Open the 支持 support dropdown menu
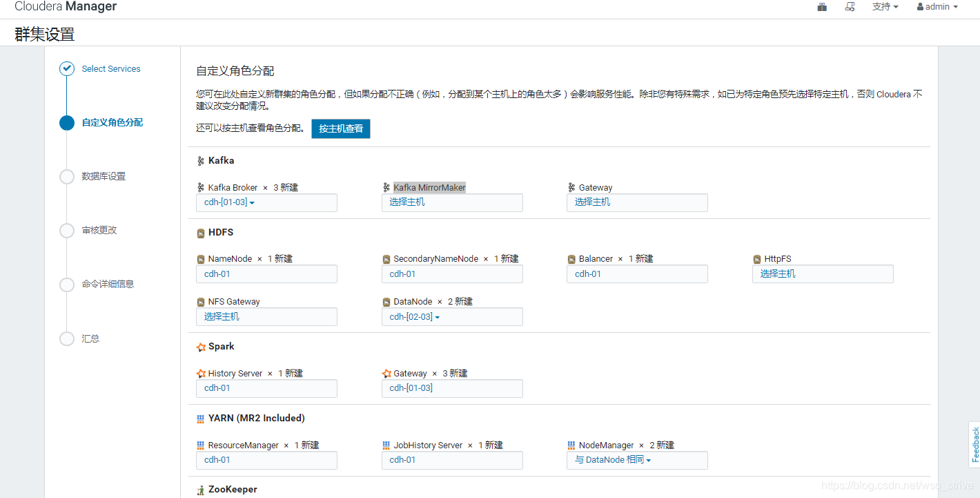Image resolution: width=980 pixels, height=498 pixels. pos(885,7)
